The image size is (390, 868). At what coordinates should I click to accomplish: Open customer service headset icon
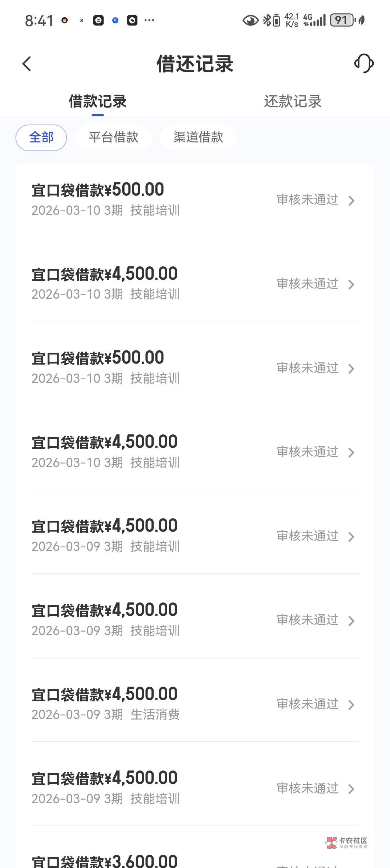(x=364, y=64)
